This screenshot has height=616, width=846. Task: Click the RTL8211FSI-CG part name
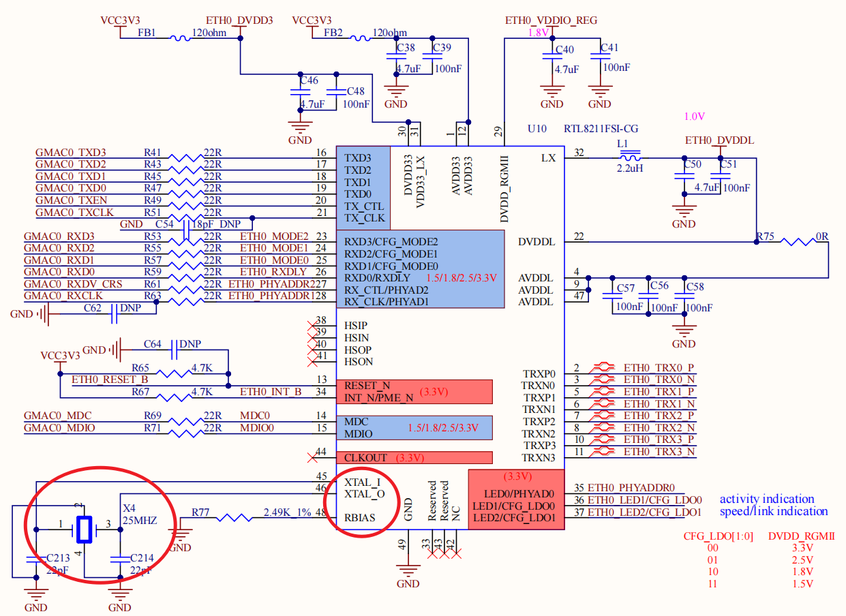tap(601, 129)
